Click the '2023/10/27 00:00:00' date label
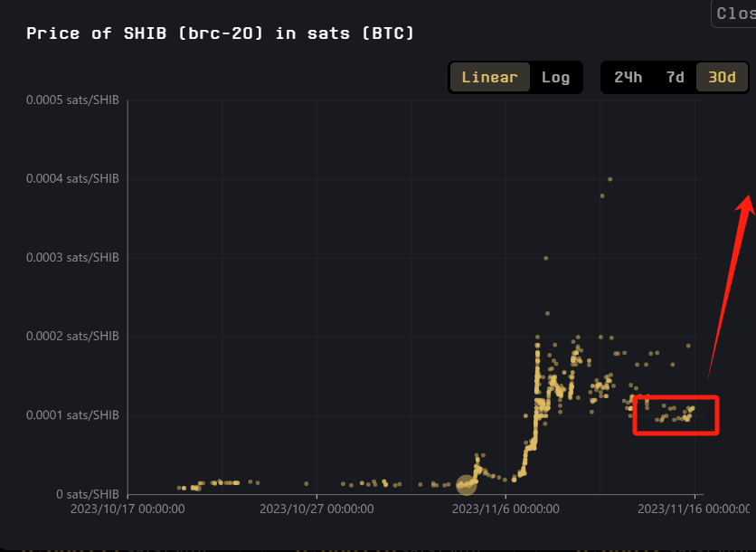This screenshot has width=756, height=552. 317,509
